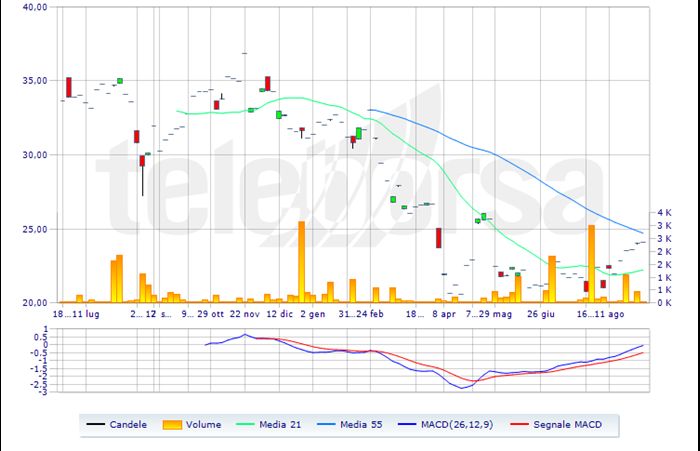Viewport: 700px width, 451px height.
Task: Click the 20,00 price axis label
Action: click(35, 303)
